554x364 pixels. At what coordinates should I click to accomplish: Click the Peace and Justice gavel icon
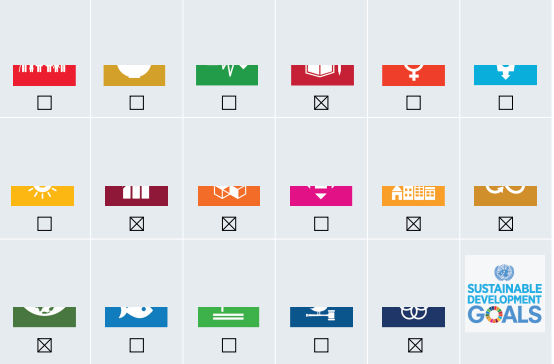pos(321,317)
